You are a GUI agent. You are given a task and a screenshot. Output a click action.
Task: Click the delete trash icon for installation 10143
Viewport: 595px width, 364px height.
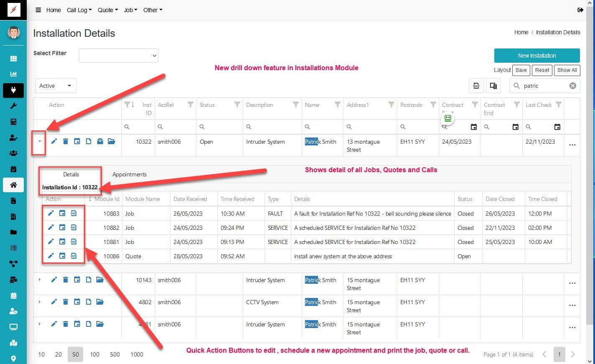(66, 280)
